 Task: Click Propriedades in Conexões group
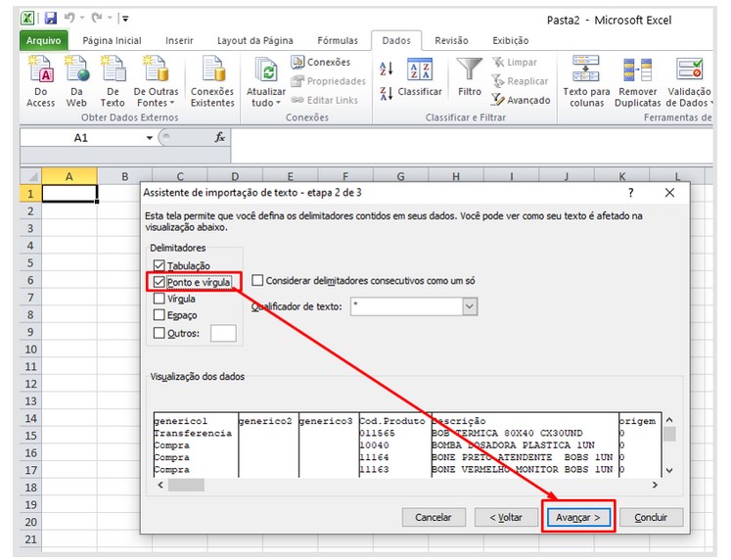(328, 81)
